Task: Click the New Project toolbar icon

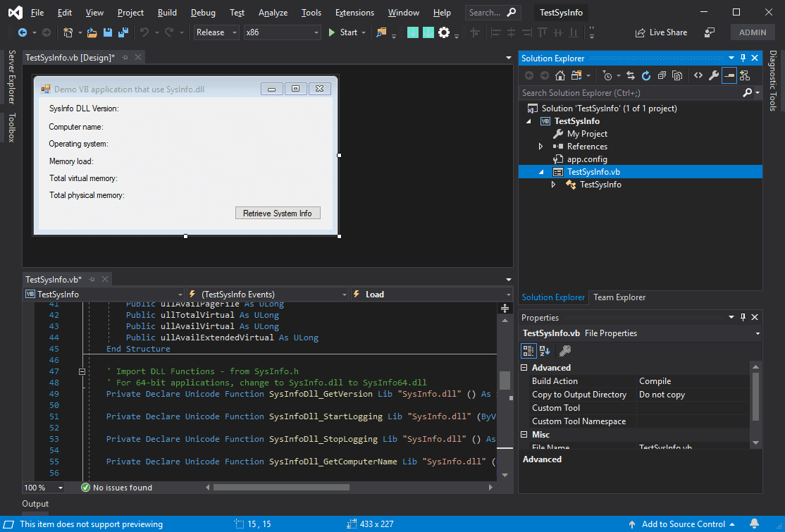Action: point(68,32)
